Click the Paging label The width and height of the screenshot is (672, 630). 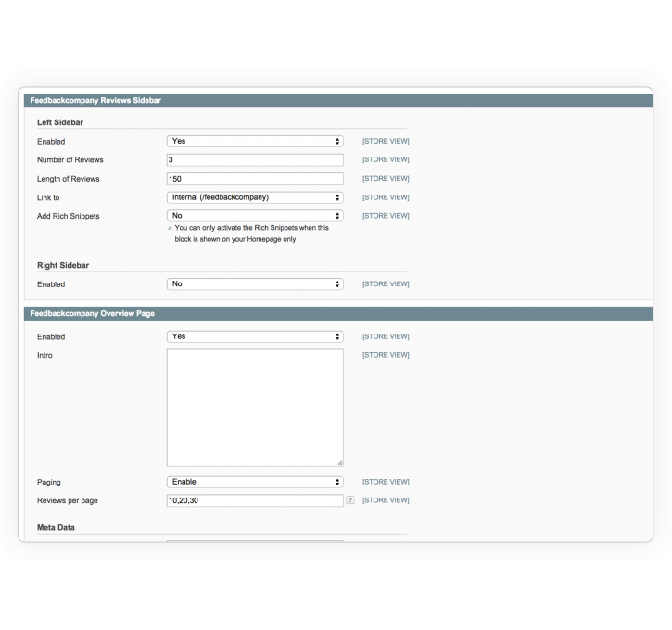[49, 483]
